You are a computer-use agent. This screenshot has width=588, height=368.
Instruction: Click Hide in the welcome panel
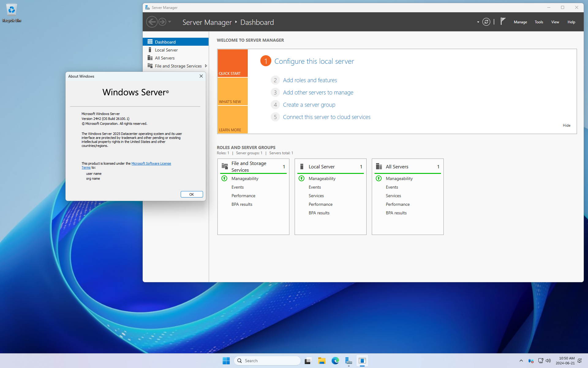(x=567, y=125)
